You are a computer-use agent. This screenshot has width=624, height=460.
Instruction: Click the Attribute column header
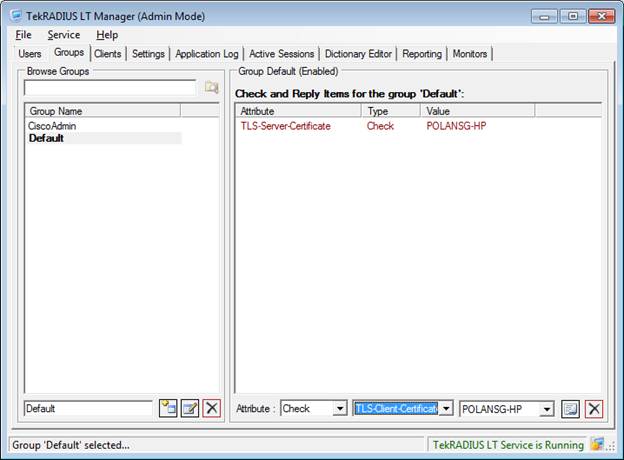coord(298,111)
